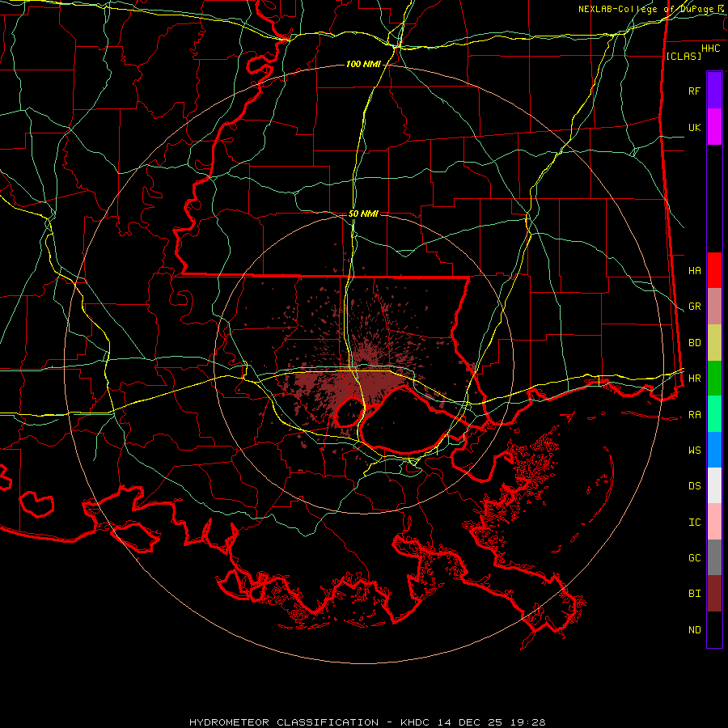The image size is (728, 728).
Task: Click the IC legend label
Action: pos(694,522)
